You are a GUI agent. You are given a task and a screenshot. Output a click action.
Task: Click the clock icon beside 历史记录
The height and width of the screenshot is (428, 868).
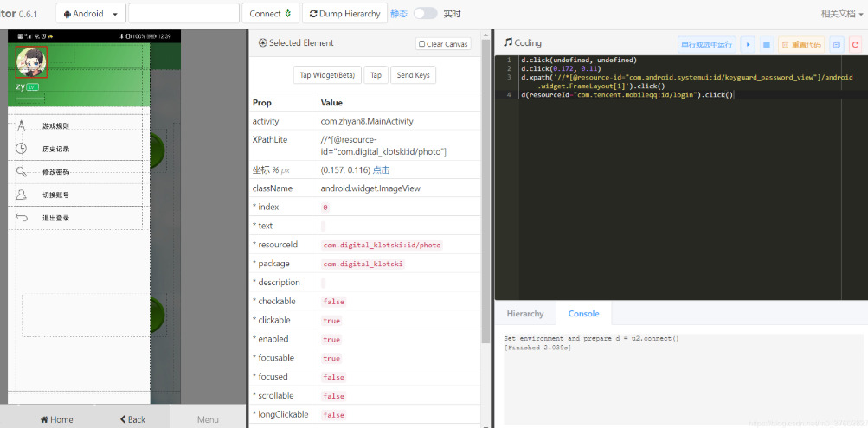tap(22, 149)
